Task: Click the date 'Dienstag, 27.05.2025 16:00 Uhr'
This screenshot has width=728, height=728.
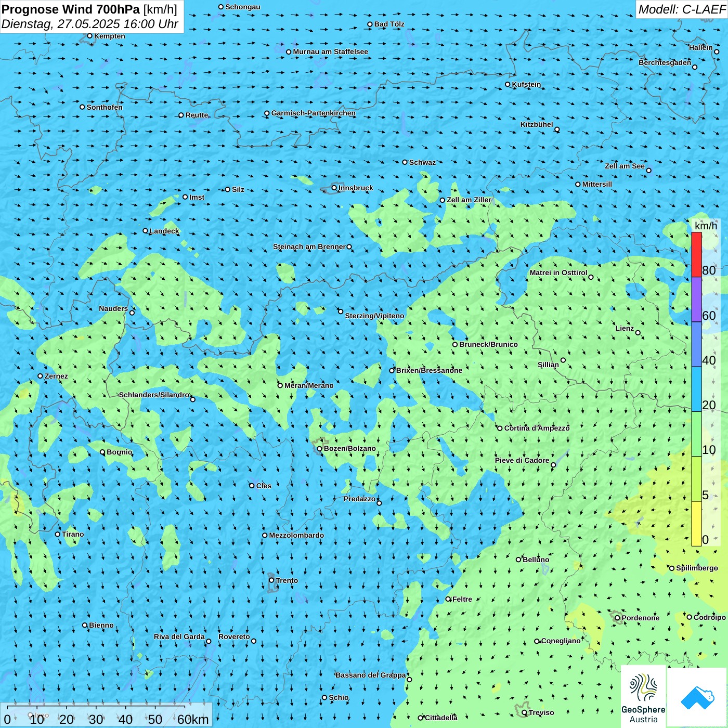Action: [90, 24]
